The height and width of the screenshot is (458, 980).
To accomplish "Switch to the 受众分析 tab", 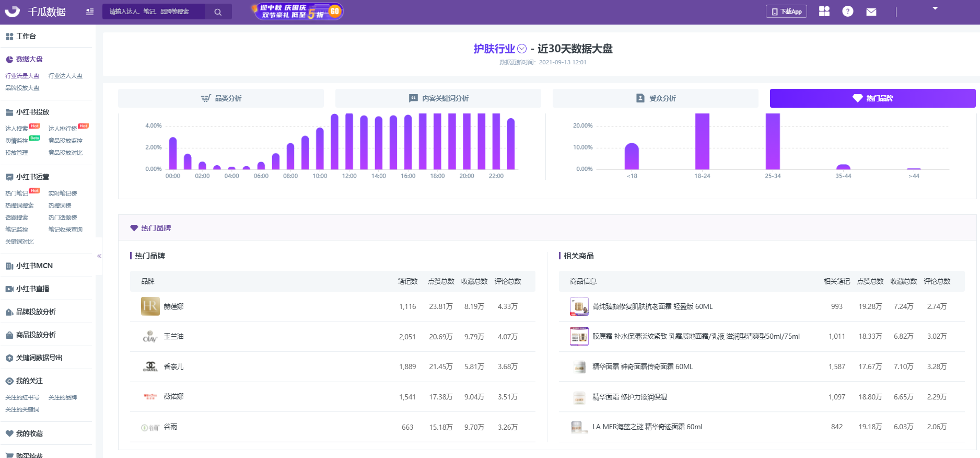I will coord(656,98).
